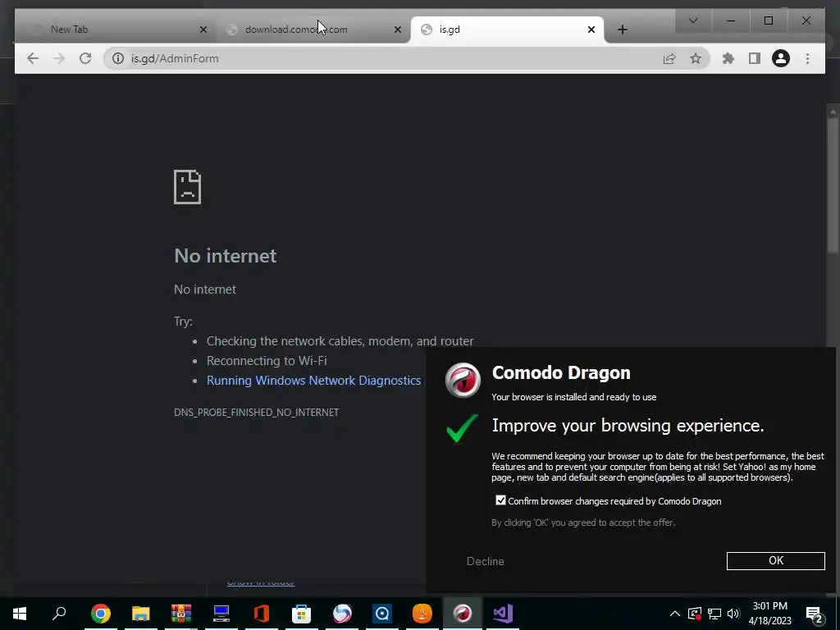
Task: Minimize the browser window
Action: coord(730,21)
